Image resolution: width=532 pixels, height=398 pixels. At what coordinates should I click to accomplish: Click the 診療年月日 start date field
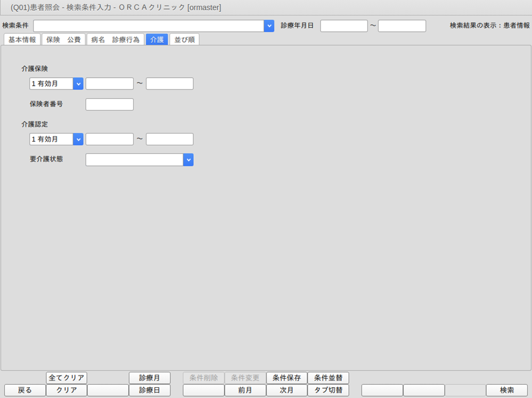pos(343,26)
